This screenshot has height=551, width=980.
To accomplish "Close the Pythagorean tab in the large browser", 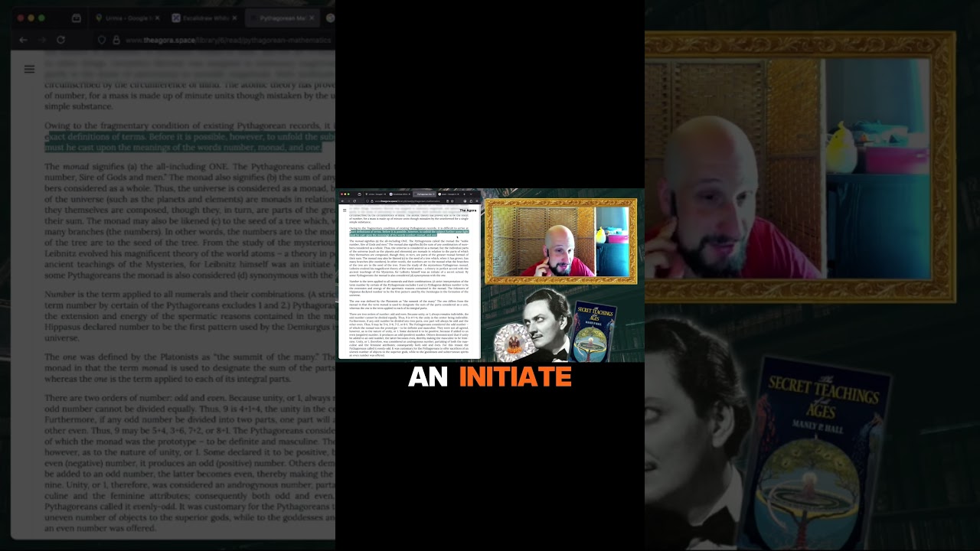I will tap(312, 18).
